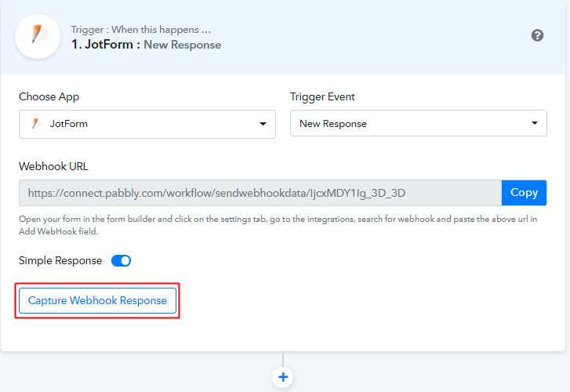Click the "Simple Response" label
This screenshot has width=570, height=392.
pos(60,261)
